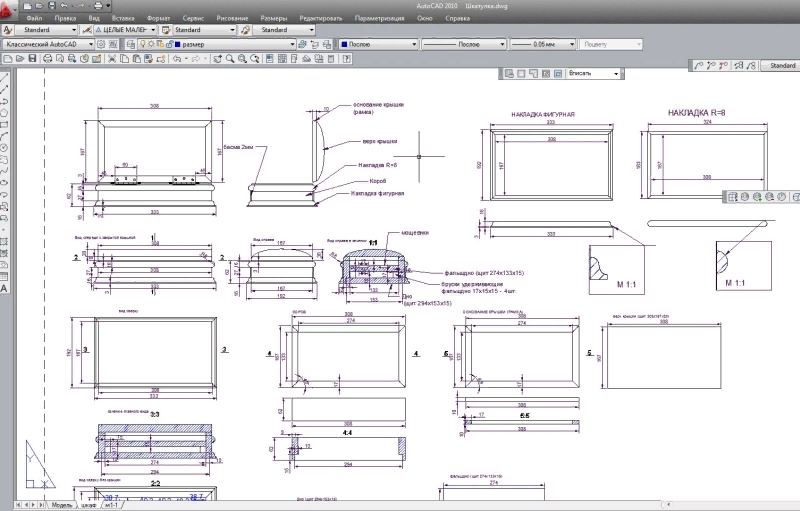This screenshot has width=800, height=511.
Task: Activate Zoom Realtime magnifier
Action: [230, 59]
